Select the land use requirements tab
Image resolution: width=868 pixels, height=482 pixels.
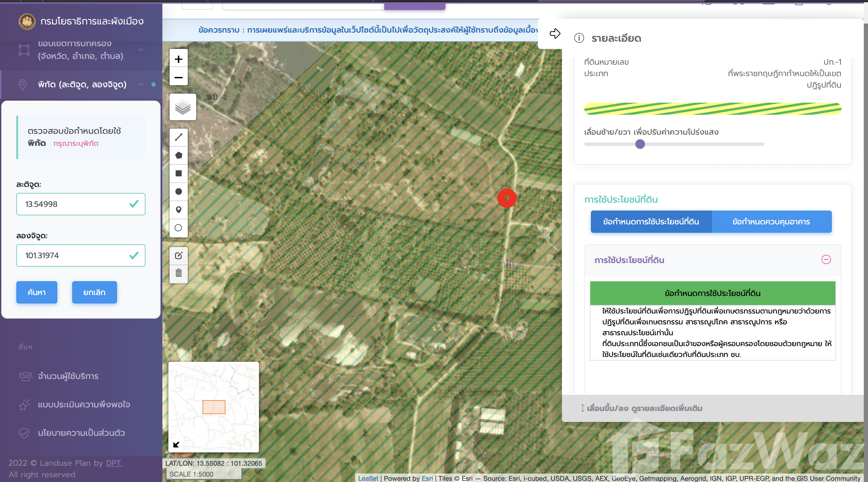click(x=651, y=222)
